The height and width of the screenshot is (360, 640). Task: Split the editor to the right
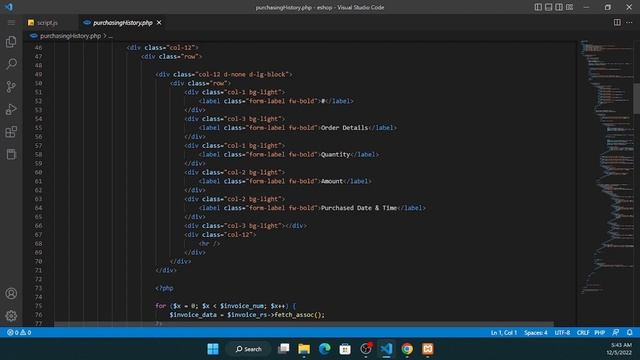click(617, 22)
